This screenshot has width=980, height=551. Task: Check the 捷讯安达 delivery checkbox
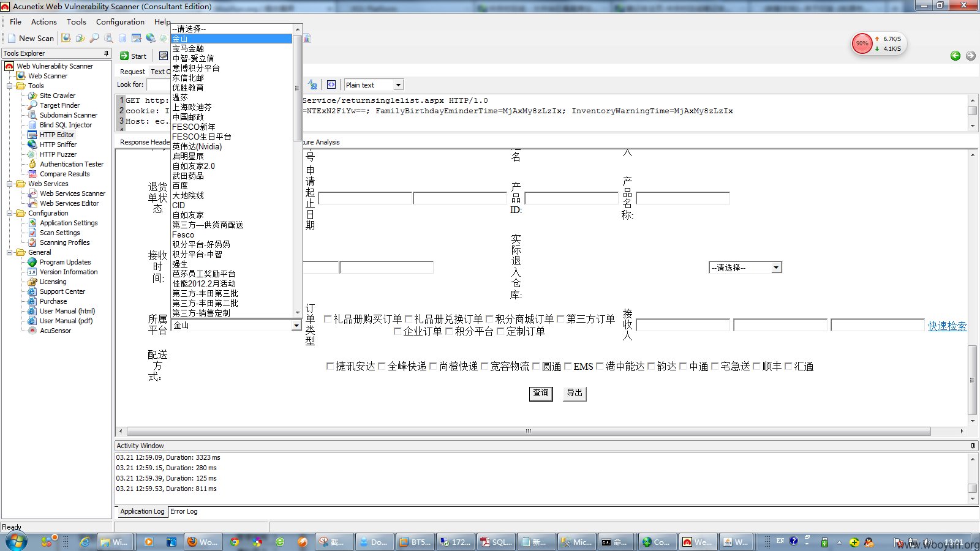coord(330,366)
